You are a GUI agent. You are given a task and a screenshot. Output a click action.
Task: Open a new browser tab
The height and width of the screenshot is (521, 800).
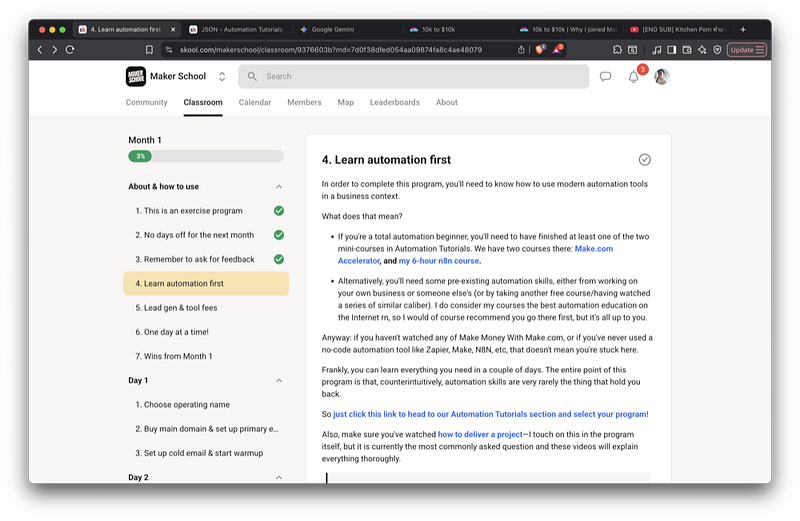coord(742,30)
